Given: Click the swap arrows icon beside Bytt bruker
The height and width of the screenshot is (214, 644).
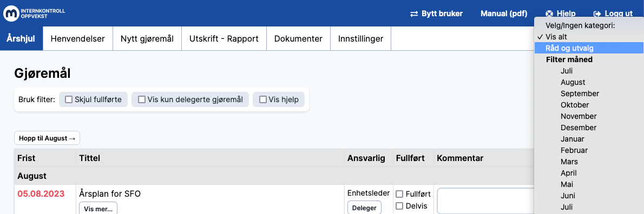Looking at the screenshot, I should [414, 14].
